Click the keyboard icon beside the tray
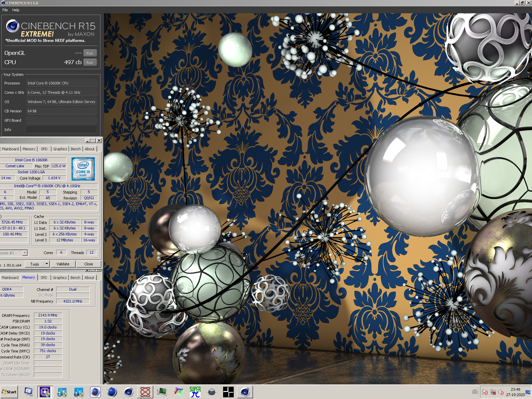This screenshot has height=399, width=532. point(475,392)
